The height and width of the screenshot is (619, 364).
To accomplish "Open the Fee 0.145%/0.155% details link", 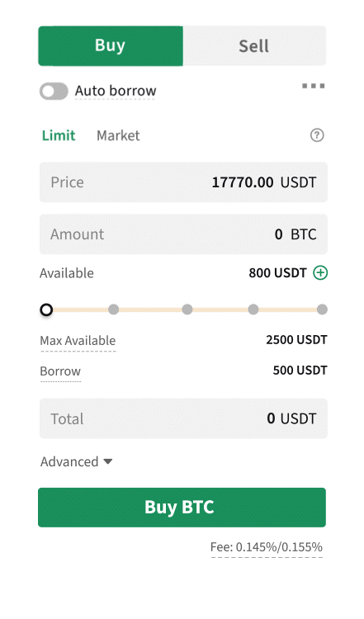I will pyautogui.click(x=267, y=547).
